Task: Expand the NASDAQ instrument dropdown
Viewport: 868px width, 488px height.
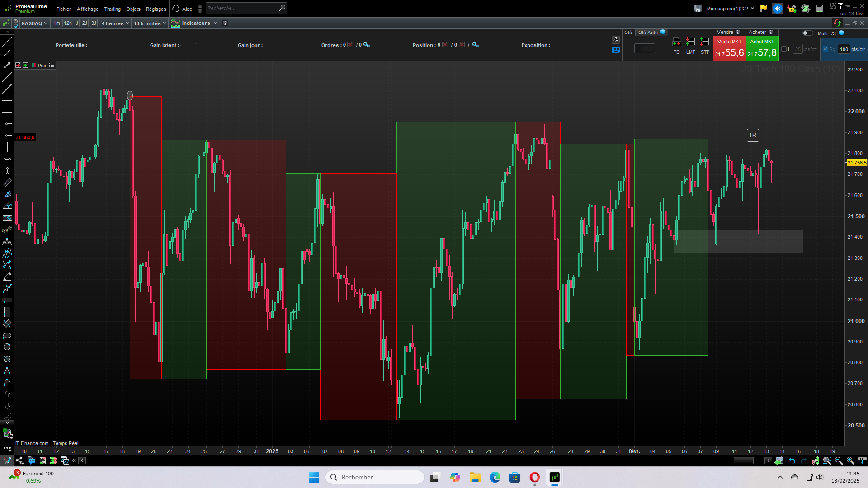Action: 34,23
